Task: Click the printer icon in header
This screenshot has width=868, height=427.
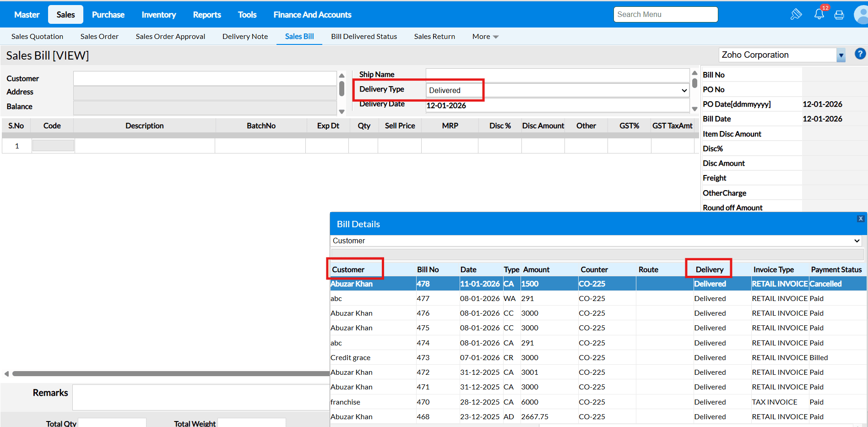Action: tap(839, 15)
